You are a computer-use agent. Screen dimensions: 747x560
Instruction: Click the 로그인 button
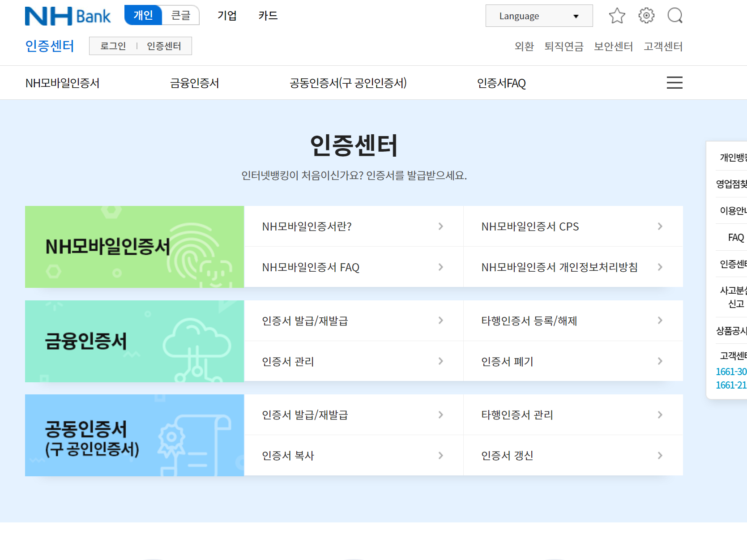tap(113, 46)
